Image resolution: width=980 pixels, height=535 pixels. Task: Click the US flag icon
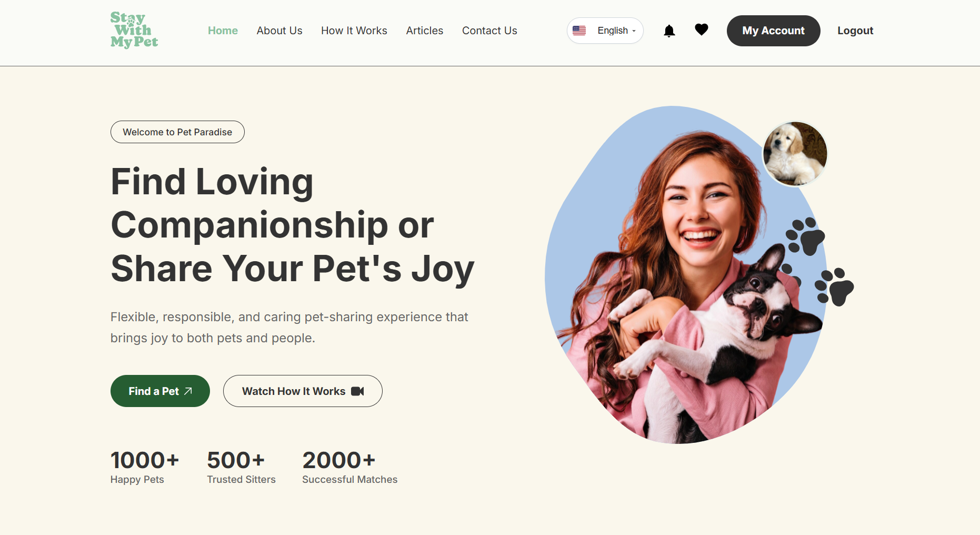click(579, 31)
